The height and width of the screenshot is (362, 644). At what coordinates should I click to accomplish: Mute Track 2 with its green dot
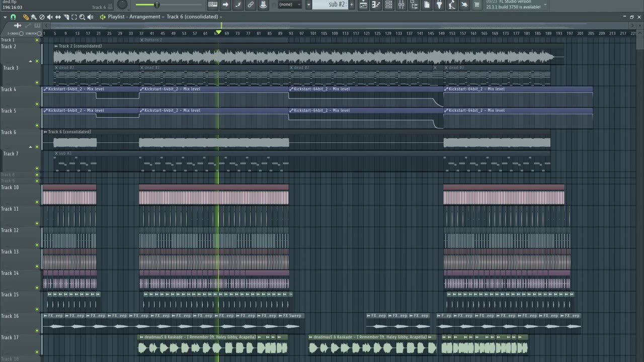coord(37,61)
